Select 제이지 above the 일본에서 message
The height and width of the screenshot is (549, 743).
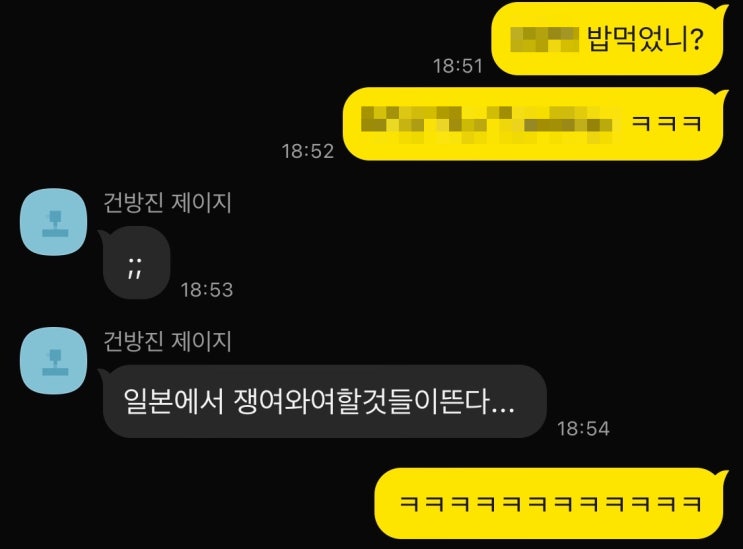[x=201, y=341]
